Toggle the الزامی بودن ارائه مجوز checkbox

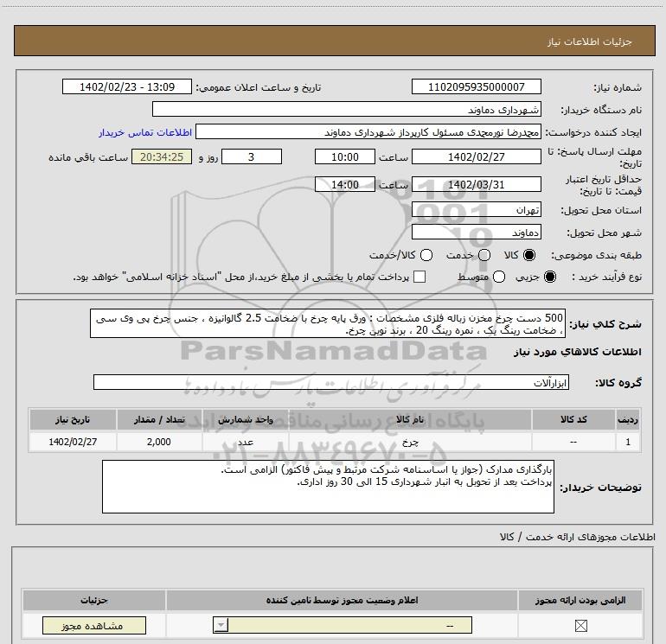pos(580,625)
